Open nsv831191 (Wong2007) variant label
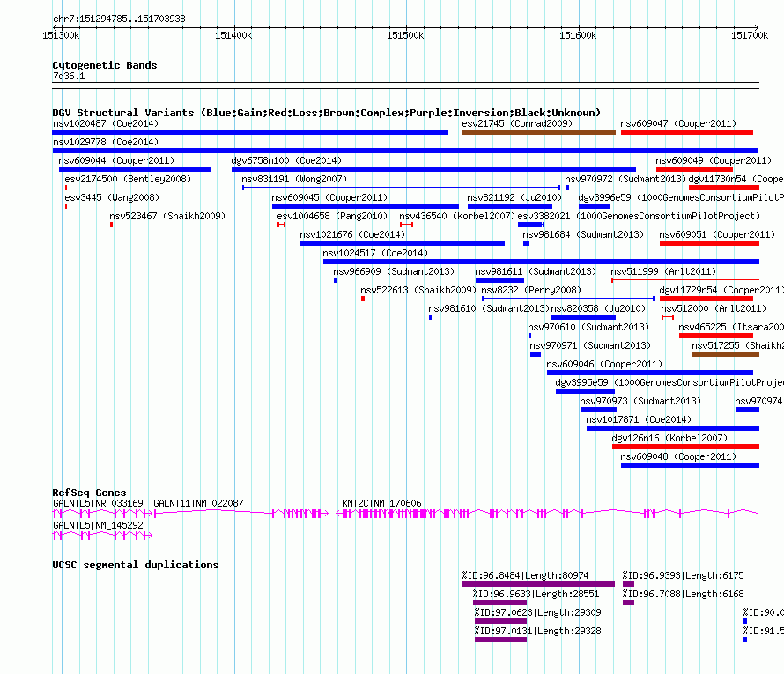This screenshot has height=674, width=784. click(294, 179)
